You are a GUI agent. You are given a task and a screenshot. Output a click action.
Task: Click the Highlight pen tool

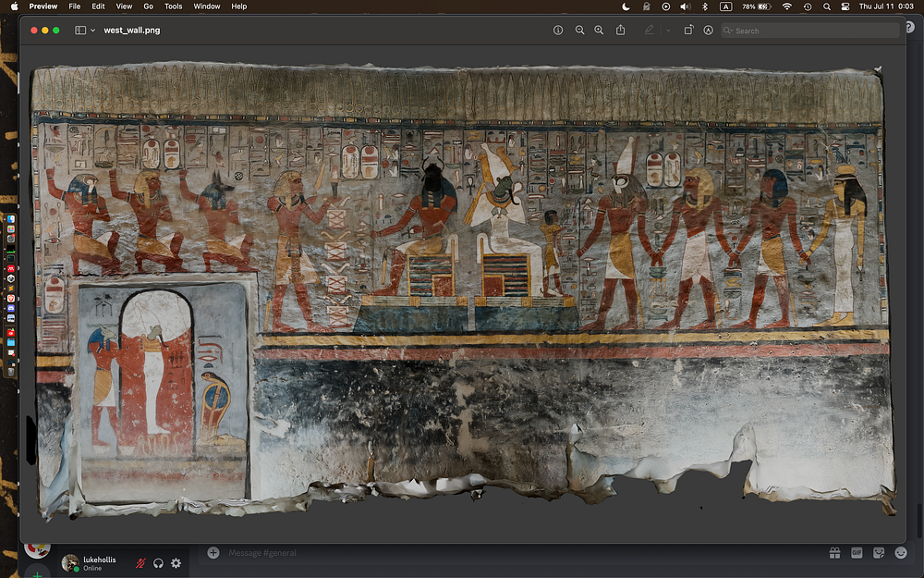pyautogui.click(x=649, y=31)
